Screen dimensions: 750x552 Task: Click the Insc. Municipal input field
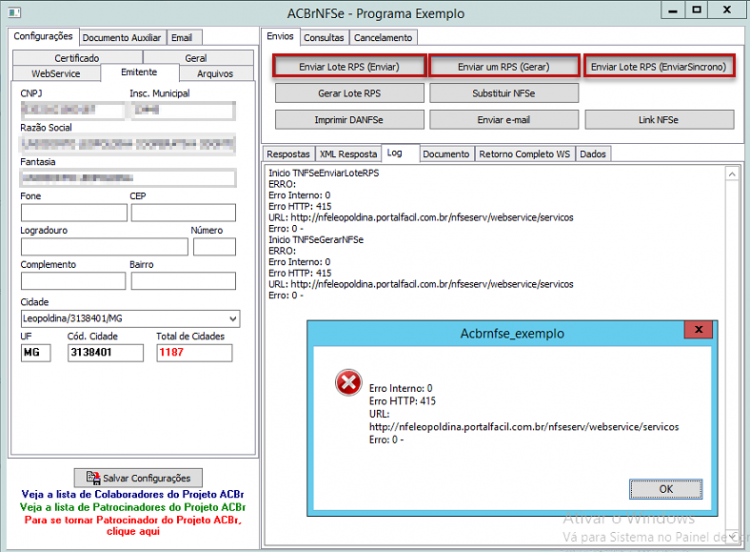183,110
